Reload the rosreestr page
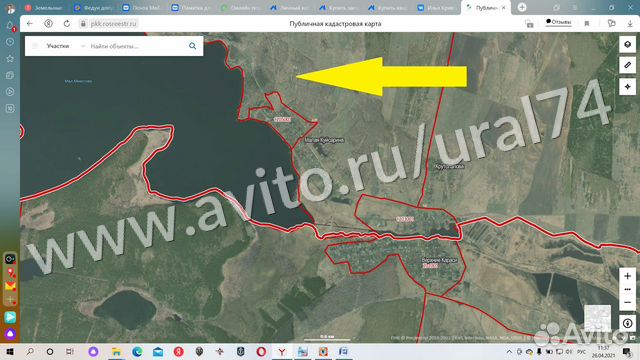Image resolution: width=640 pixels, height=360 pixels. pos(67,24)
